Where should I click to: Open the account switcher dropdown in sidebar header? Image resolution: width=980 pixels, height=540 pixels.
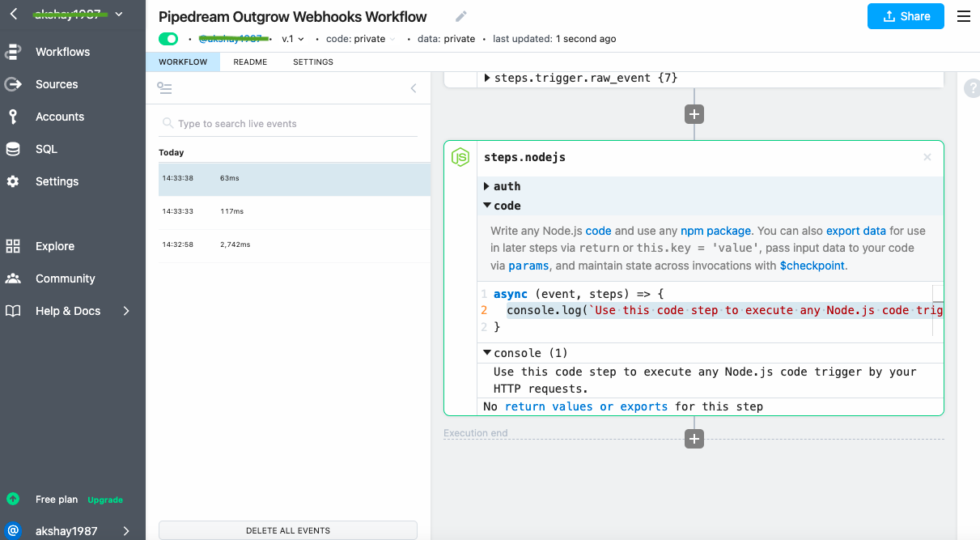pyautogui.click(x=120, y=14)
